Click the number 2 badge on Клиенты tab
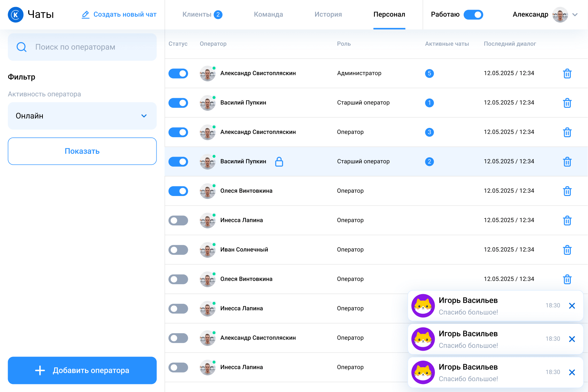This screenshot has width=588, height=392. (218, 15)
